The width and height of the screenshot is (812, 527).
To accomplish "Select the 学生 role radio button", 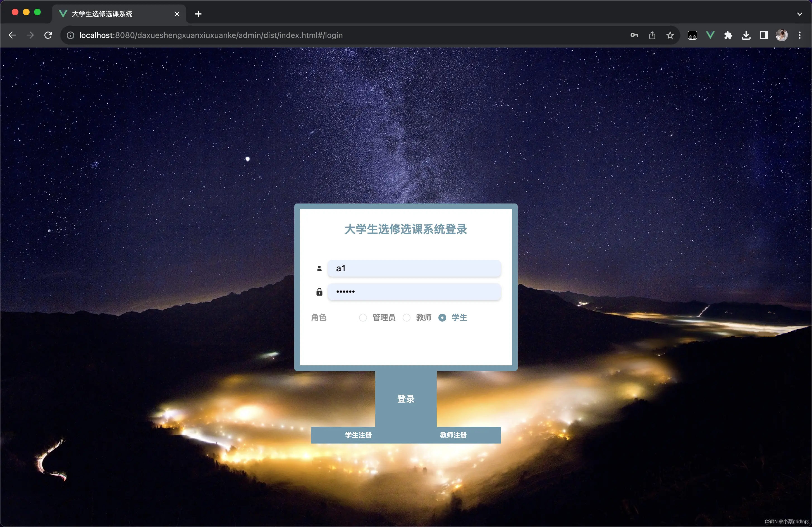I will (442, 318).
